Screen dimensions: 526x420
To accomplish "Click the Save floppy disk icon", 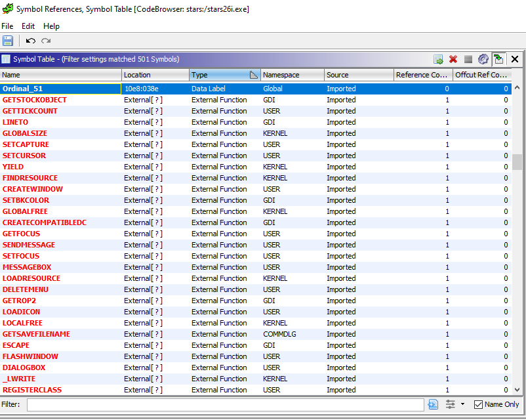I will coord(8,41).
